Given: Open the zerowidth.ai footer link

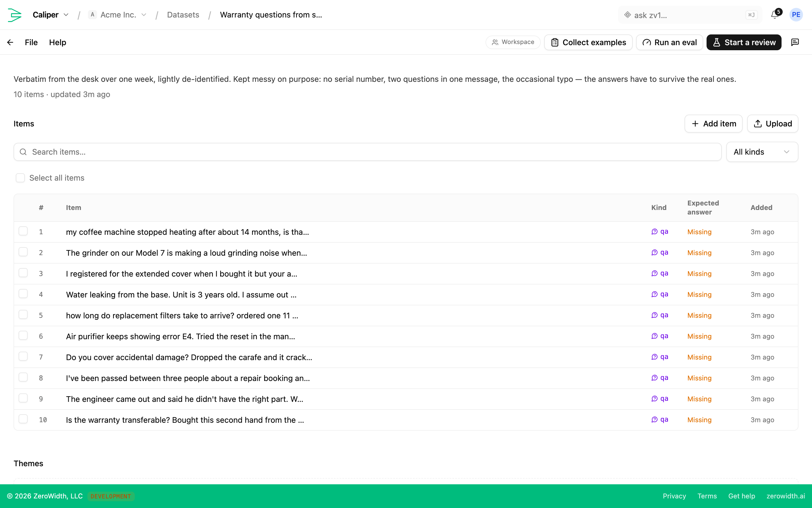Looking at the screenshot, I should [785, 496].
